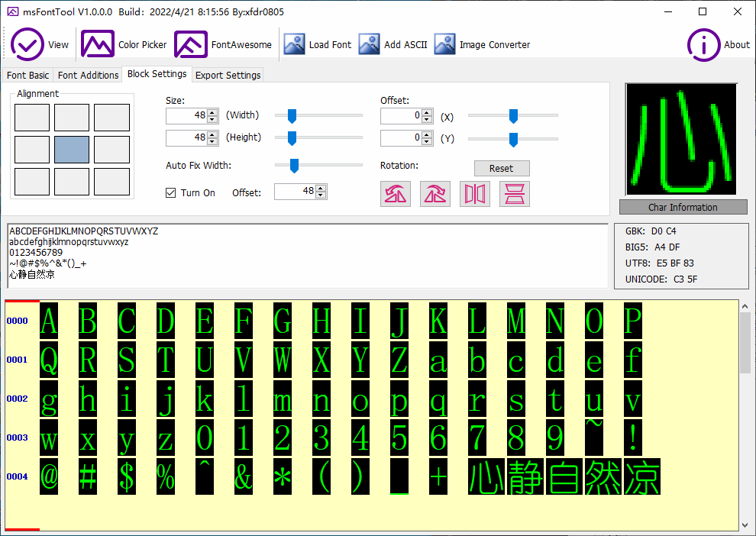Increase the Auto Fix Offset spinner
This screenshot has height=536, width=756.
tap(321, 188)
